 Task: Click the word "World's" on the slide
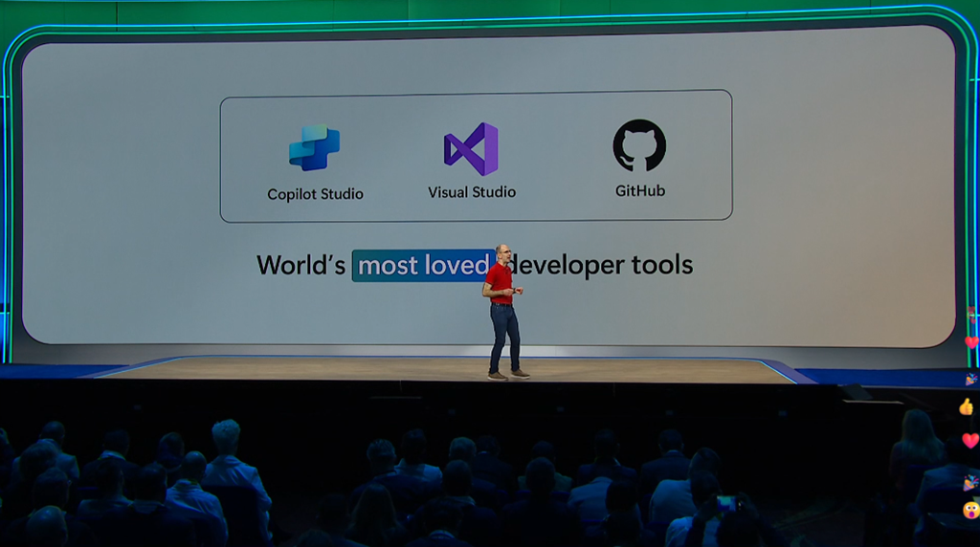coord(301,266)
